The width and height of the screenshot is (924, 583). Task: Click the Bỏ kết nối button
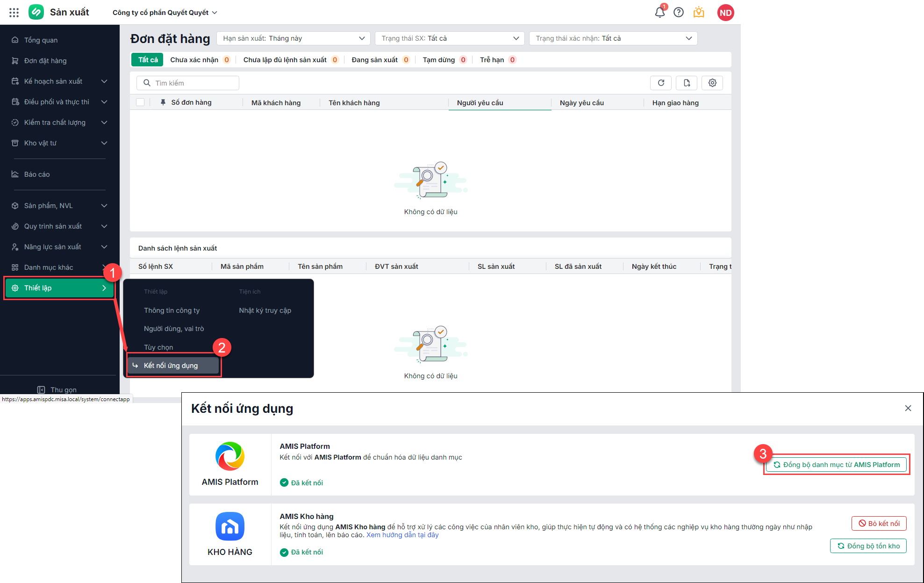coord(879,524)
